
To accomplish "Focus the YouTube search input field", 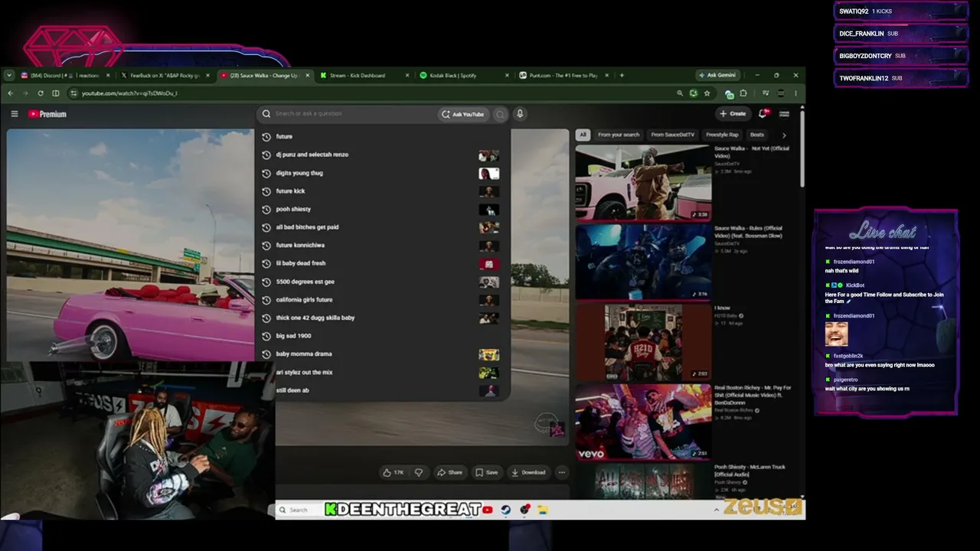I will pyautogui.click(x=348, y=114).
